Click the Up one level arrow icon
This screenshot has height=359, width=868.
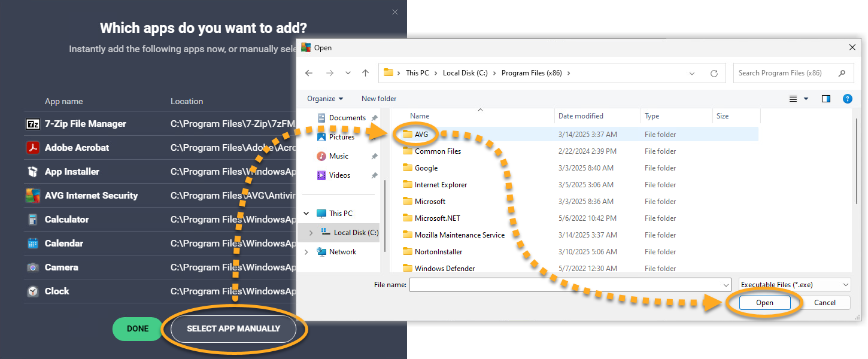click(x=365, y=73)
